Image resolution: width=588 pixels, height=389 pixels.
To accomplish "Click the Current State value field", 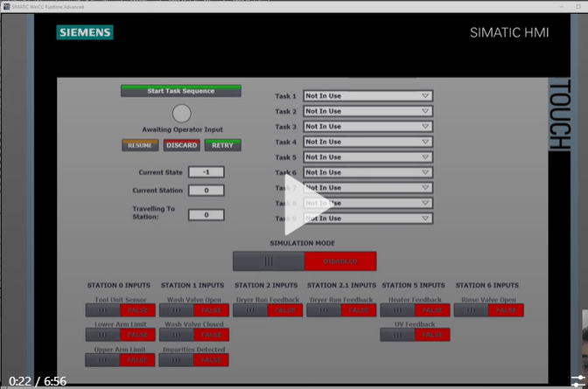I will pyautogui.click(x=206, y=172).
